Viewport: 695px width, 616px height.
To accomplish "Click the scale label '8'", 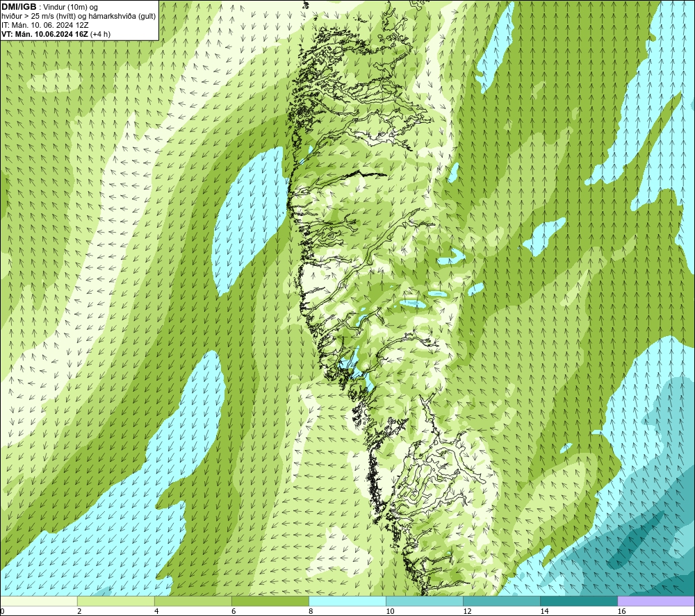I will 311,612.
